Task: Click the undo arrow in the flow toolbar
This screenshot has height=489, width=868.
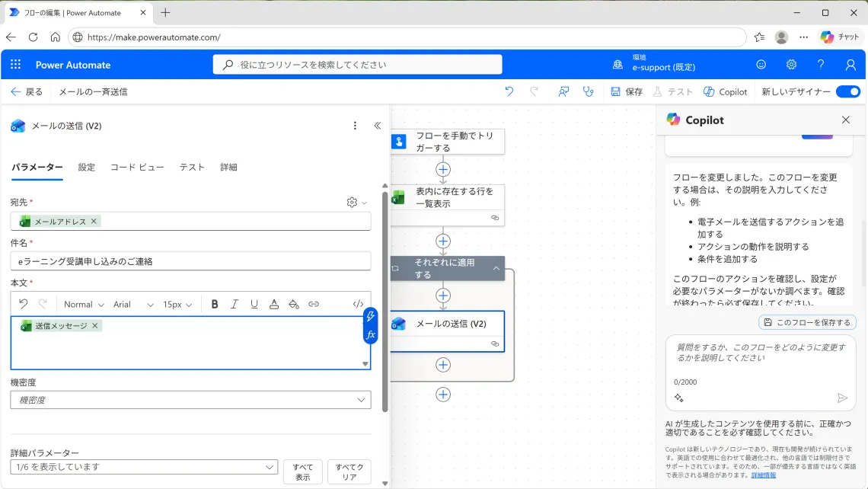Action: (x=508, y=91)
